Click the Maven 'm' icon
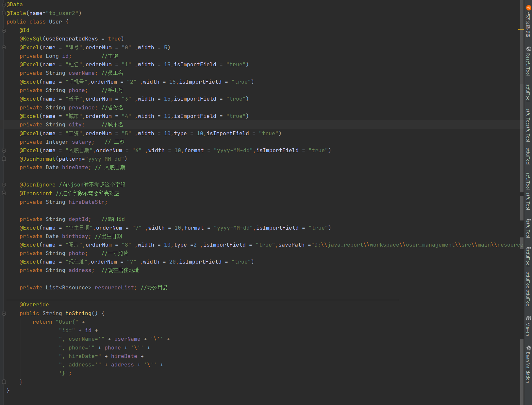 tap(528, 318)
